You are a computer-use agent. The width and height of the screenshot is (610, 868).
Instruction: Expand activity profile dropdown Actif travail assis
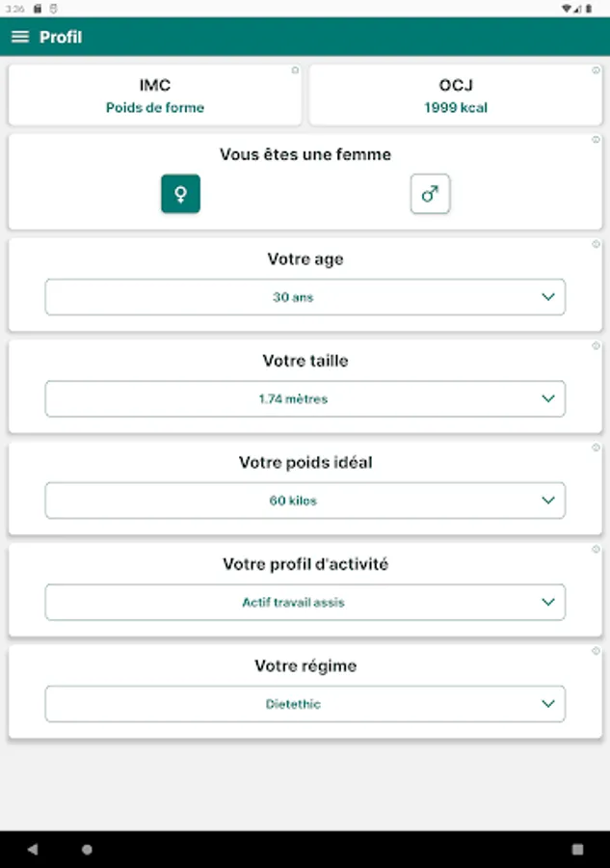click(x=305, y=602)
